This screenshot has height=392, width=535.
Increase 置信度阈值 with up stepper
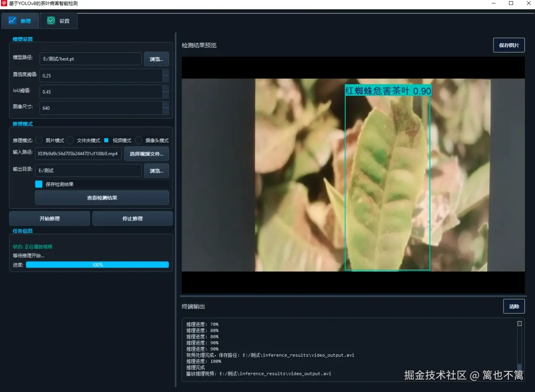[166, 72]
